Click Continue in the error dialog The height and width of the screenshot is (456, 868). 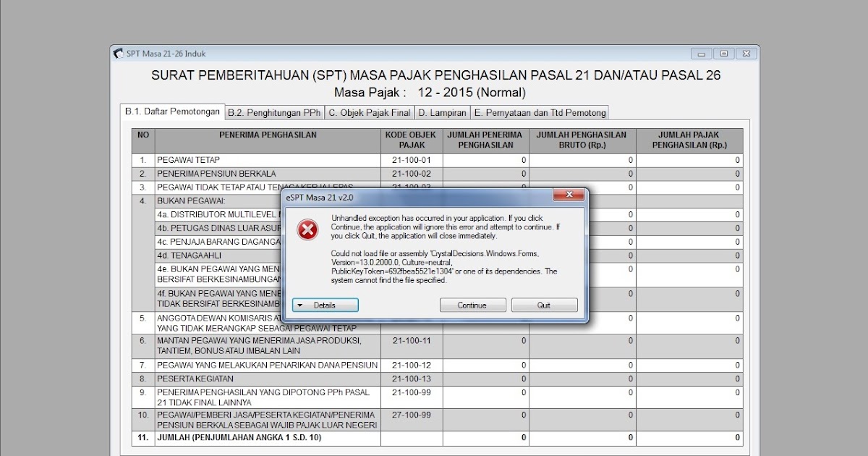(x=472, y=305)
